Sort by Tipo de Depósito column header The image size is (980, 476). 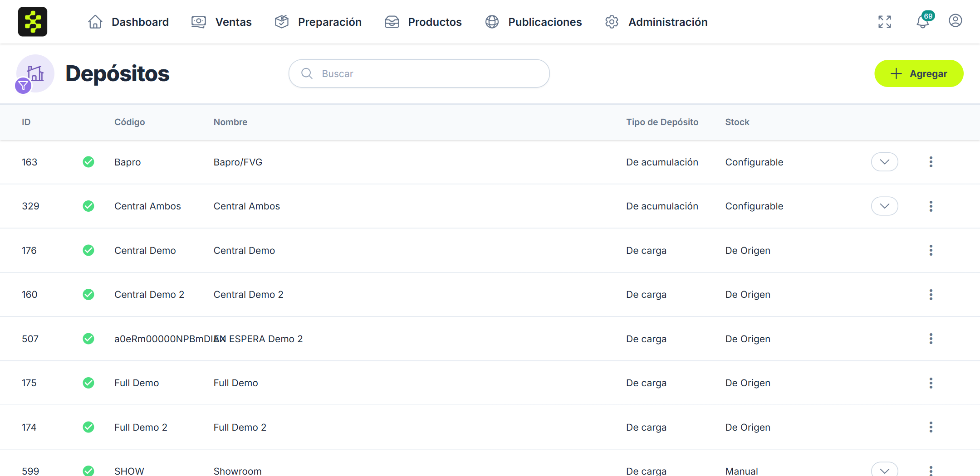tap(662, 122)
